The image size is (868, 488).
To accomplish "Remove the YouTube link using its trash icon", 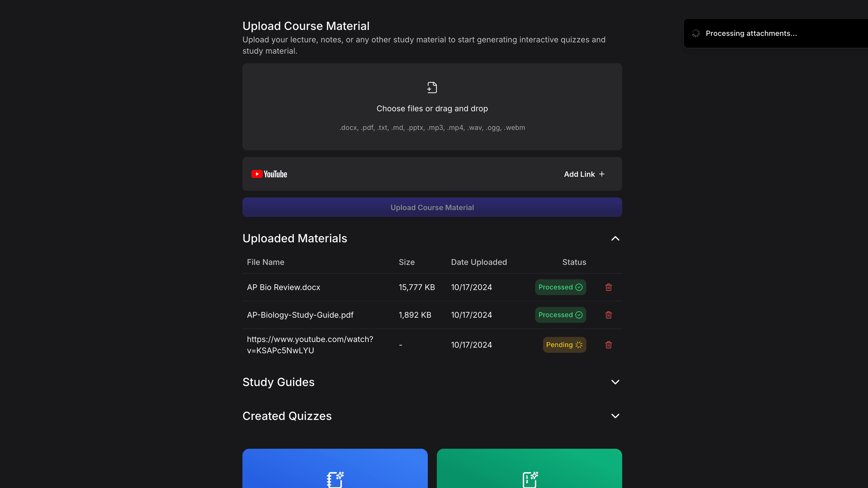I will [x=609, y=345].
